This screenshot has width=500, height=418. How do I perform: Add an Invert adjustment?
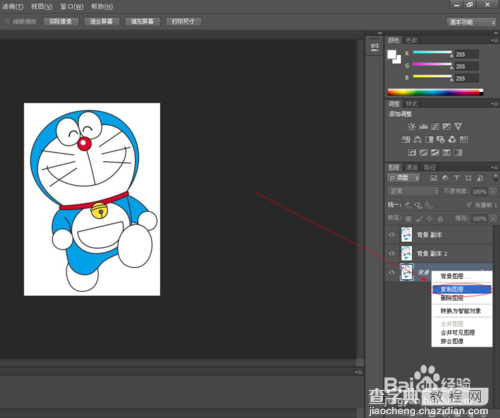pos(412,152)
